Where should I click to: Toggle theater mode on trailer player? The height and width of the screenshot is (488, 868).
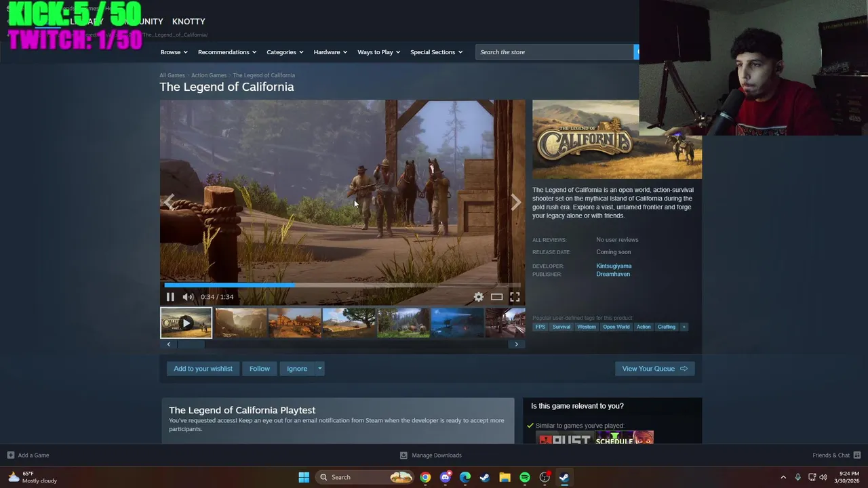click(x=497, y=297)
